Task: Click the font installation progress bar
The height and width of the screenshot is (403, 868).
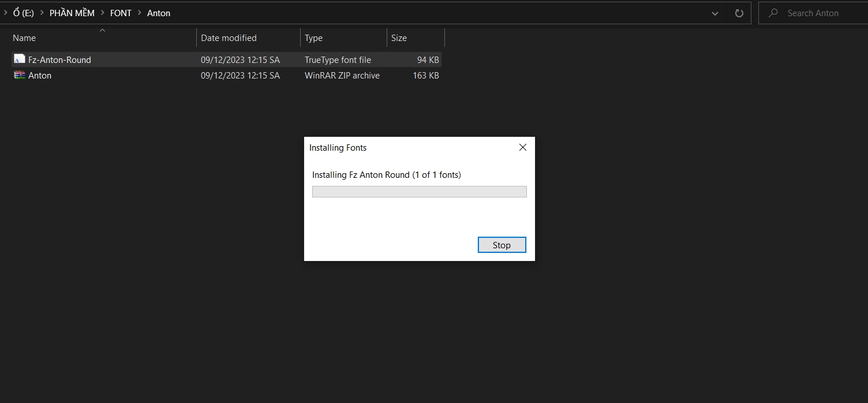Action: pos(419,192)
